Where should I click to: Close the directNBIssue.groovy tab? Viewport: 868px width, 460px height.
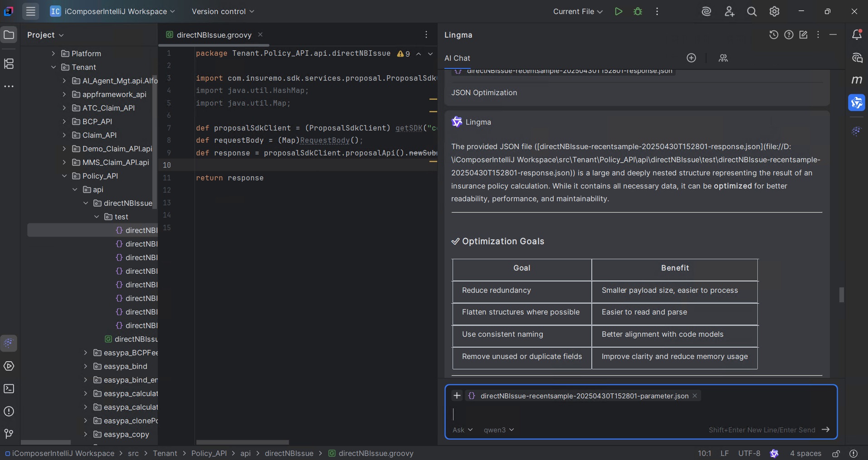point(260,34)
